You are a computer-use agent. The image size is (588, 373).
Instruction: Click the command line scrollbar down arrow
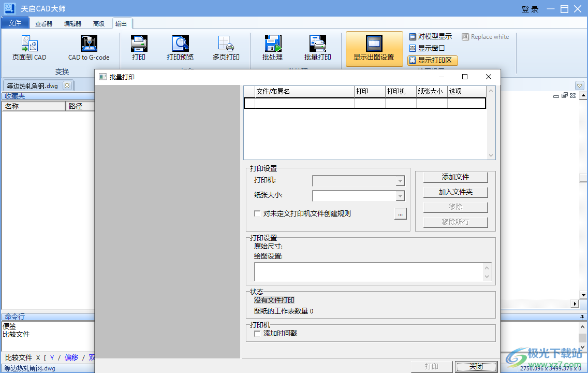tap(582, 347)
